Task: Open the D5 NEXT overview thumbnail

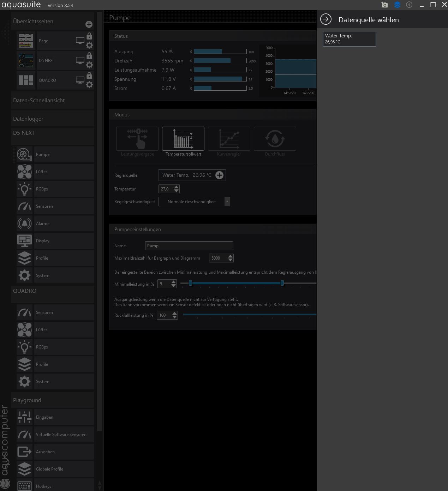Action: click(x=26, y=61)
